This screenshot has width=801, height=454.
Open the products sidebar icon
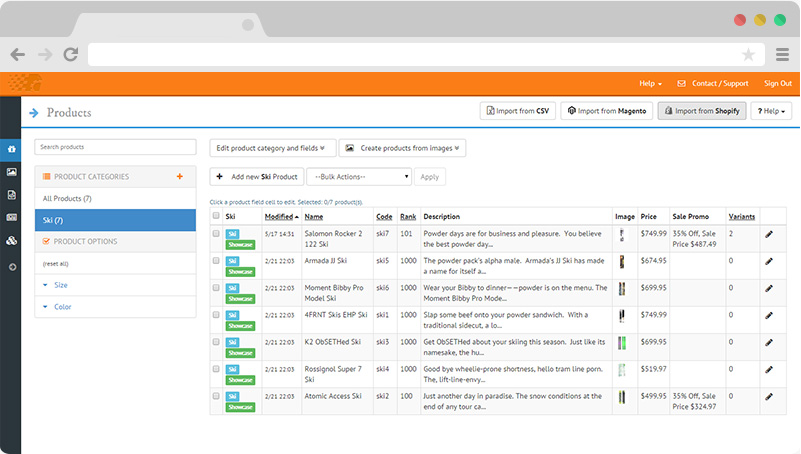(x=11, y=149)
